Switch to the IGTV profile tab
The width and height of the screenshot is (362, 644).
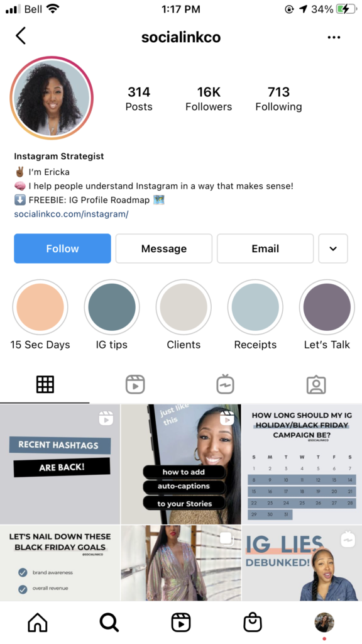(x=226, y=384)
